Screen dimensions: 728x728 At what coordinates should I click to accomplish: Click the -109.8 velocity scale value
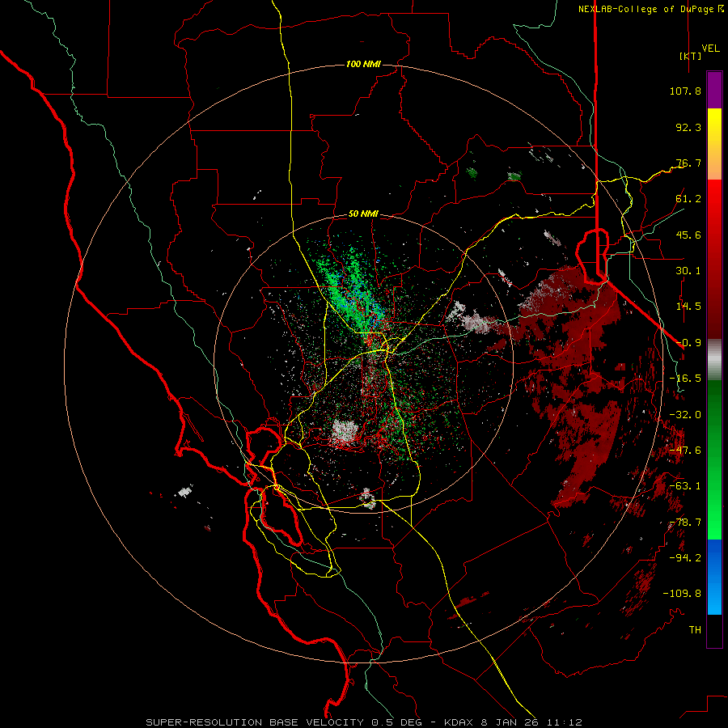tap(682, 594)
